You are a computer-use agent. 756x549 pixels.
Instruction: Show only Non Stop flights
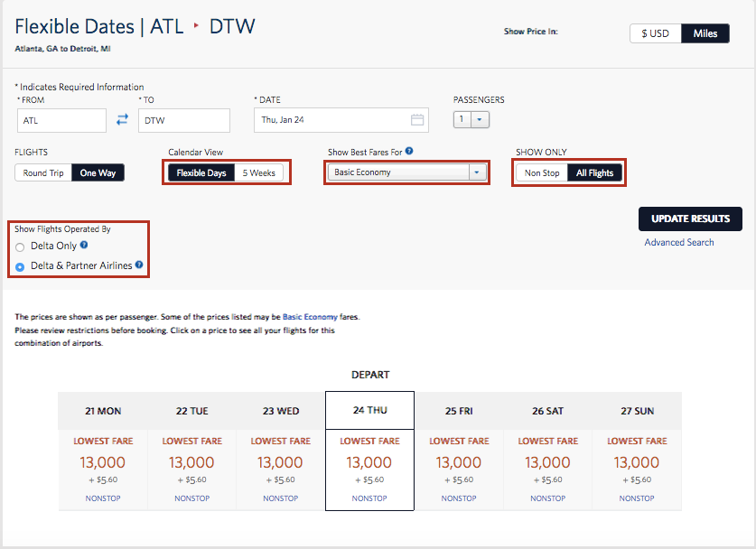click(x=542, y=172)
